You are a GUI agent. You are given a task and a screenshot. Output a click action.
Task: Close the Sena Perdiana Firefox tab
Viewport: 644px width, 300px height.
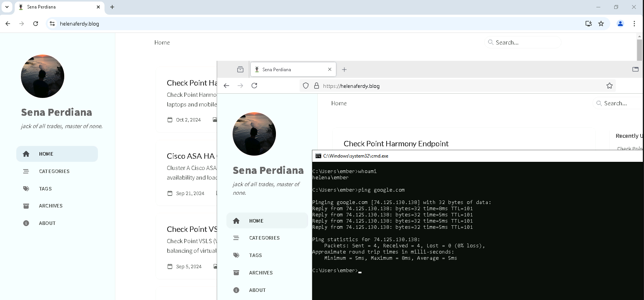pos(330,70)
